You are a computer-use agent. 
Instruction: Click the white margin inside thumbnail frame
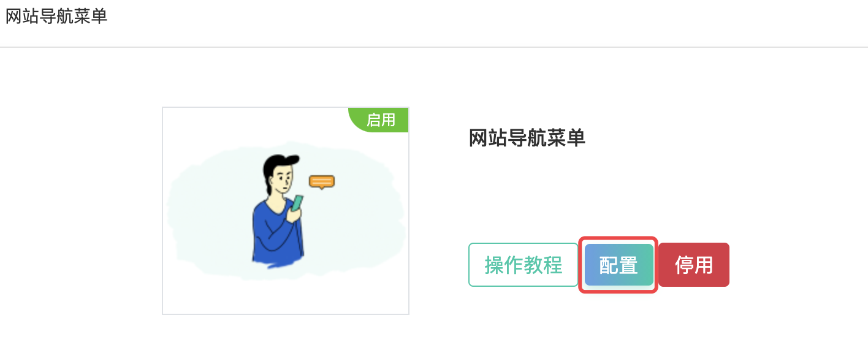pyautogui.click(x=286, y=299)
